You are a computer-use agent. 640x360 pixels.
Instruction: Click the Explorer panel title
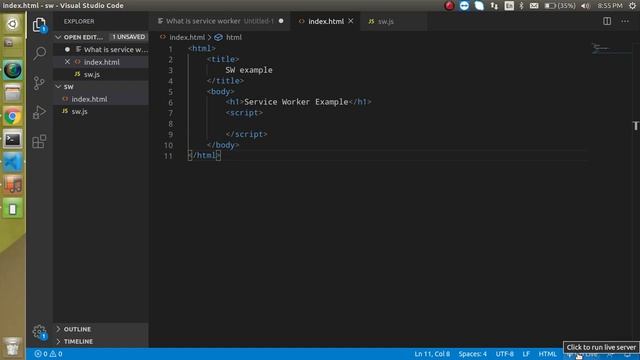coord(79,21)
